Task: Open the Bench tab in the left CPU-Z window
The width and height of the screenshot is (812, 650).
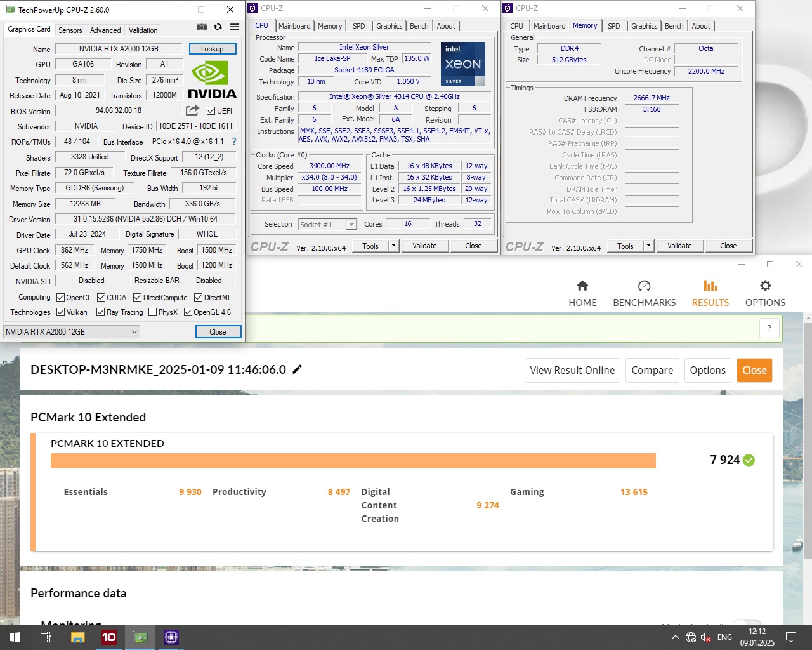Action: tap(419, 26)
